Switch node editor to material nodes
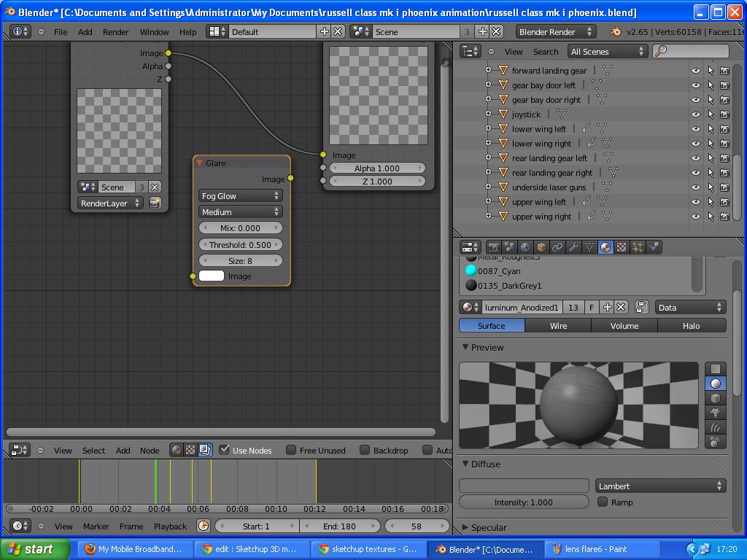This screenshot has width=747, height=560. (x=176, y=450)
